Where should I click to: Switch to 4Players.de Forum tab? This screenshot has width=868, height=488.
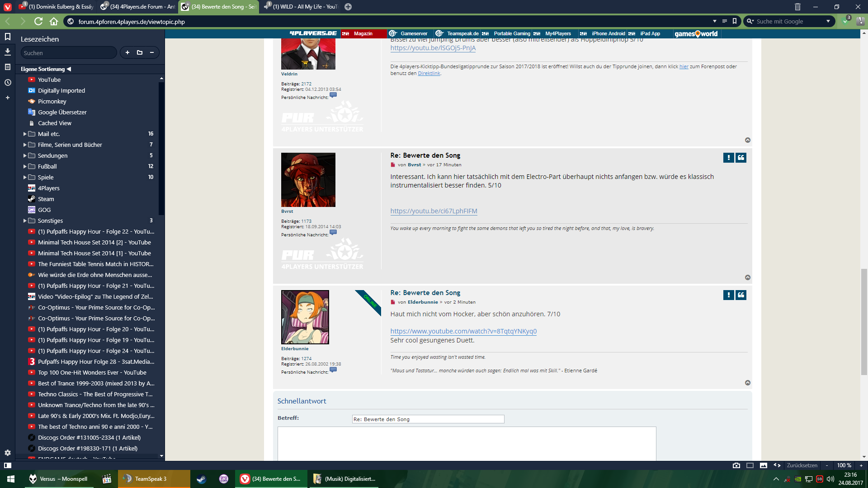137,7
